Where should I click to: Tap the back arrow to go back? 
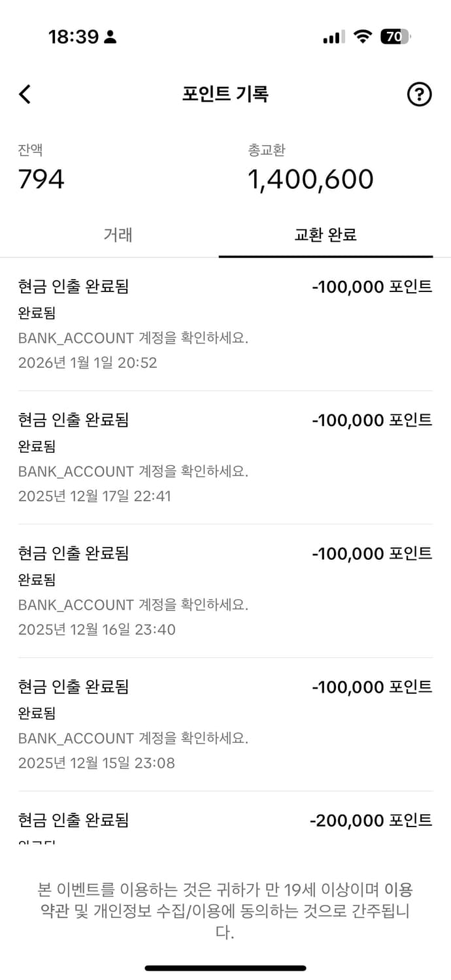coord(25,94)
